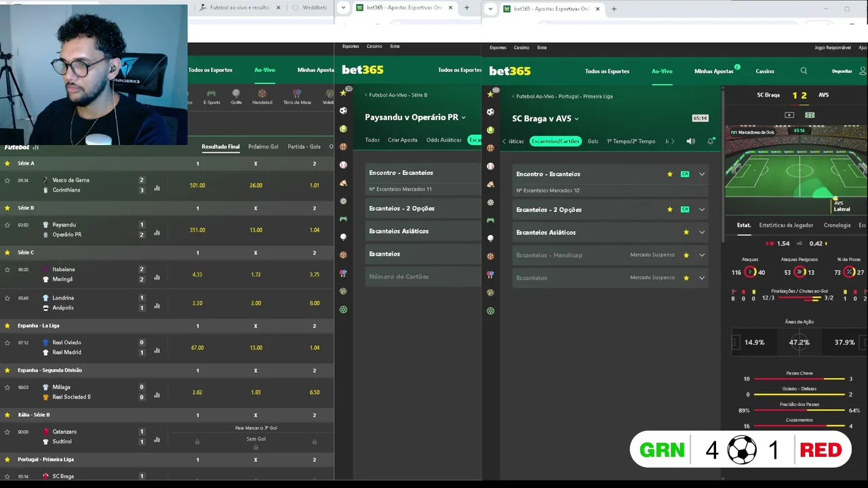868x488 pixels.
Task: Open Gols tab in SC Braga match
Action: pos(593,141)
